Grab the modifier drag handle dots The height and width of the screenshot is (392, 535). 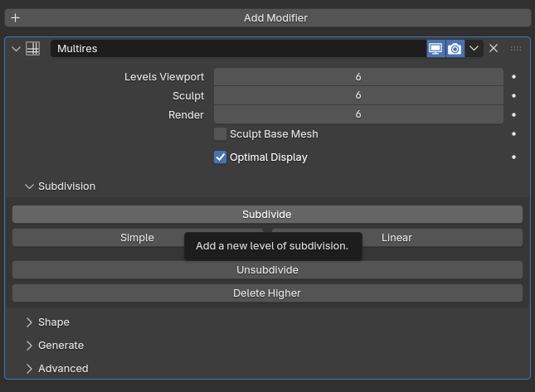(x=516, y=49)
